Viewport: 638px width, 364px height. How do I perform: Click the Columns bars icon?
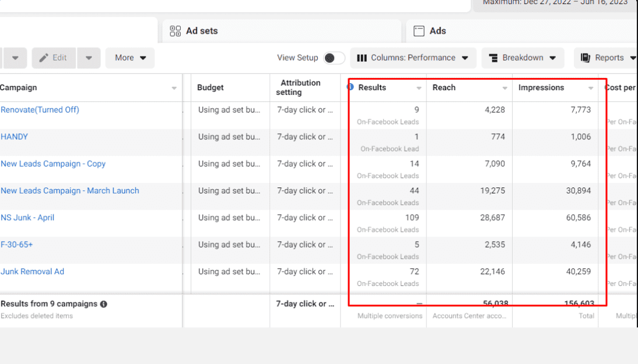click(362, 58)
